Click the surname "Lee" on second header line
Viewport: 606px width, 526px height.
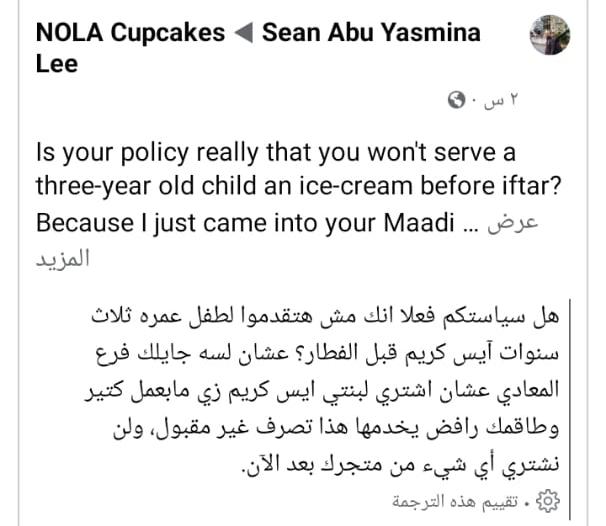pos(55,64)
